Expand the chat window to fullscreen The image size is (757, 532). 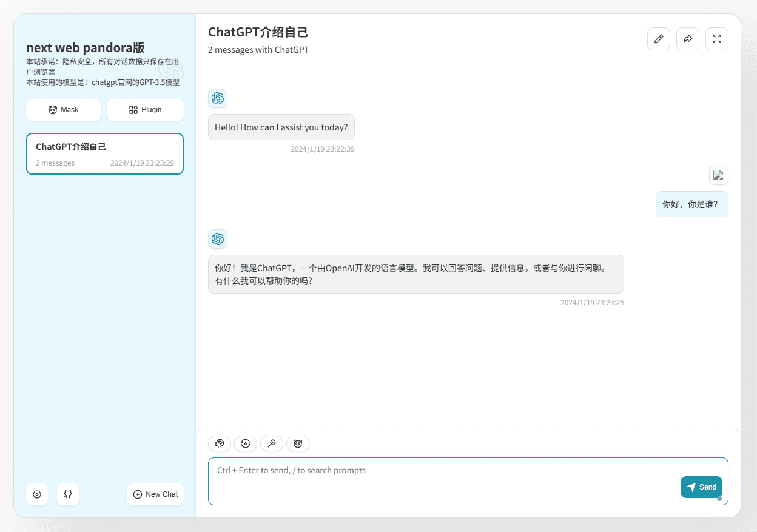tap(717, 38)
